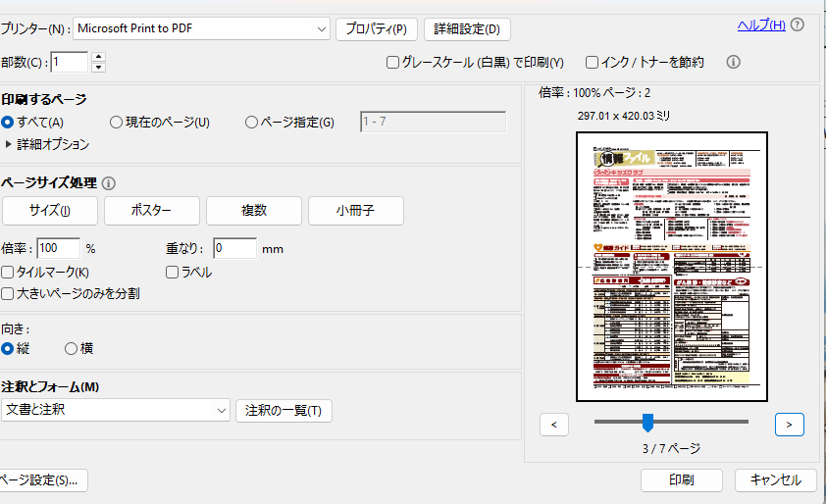
Task: Click the 倍率 : 100% ページ : 2 preview text
Action: (x=594, y=93)
